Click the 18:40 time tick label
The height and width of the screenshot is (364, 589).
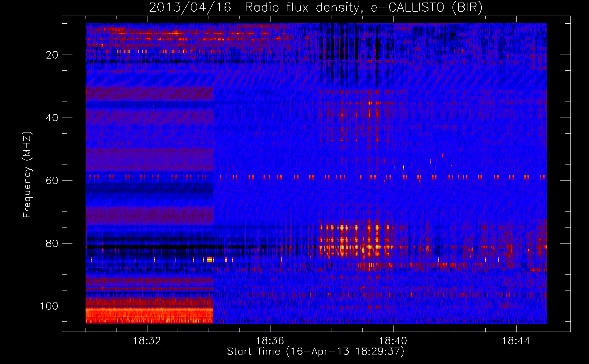point(393,341)
